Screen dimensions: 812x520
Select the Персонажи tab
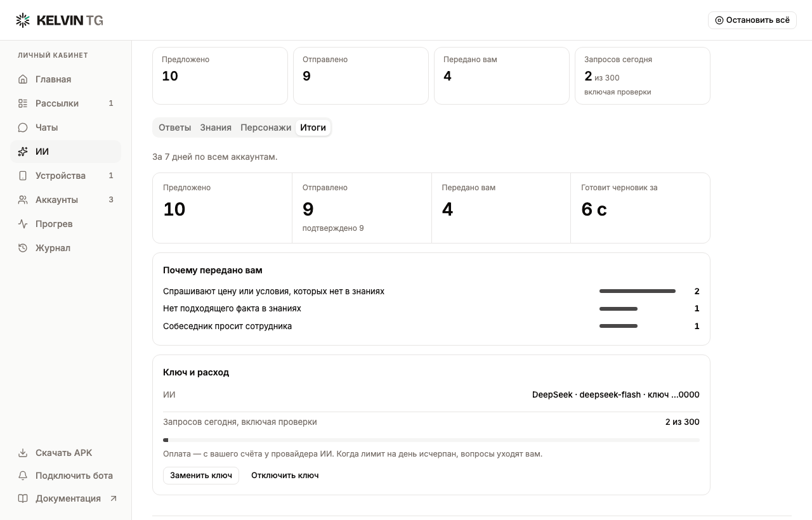click(x=266, y=127)
